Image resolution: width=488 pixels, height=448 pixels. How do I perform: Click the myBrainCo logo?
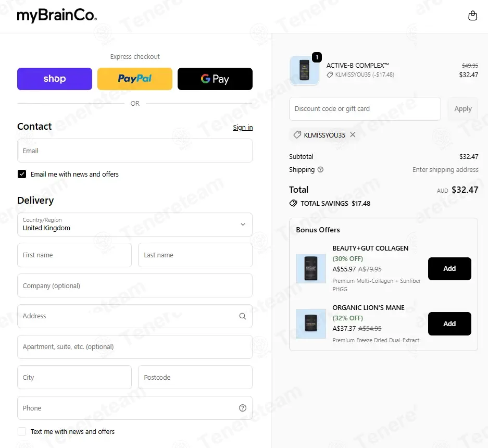coord(57,16)
